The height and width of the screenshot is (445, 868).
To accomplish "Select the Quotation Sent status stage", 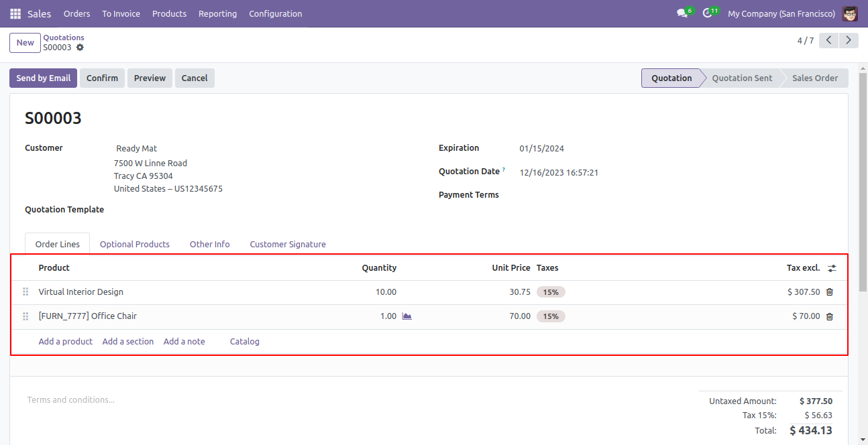I will 742,78.
